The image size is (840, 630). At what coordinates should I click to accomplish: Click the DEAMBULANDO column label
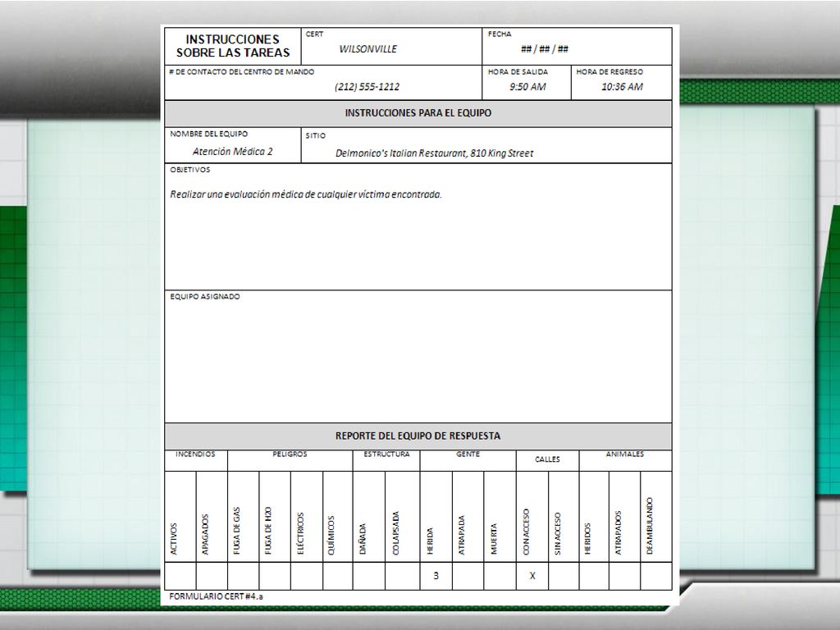click(x=650, y=526)
